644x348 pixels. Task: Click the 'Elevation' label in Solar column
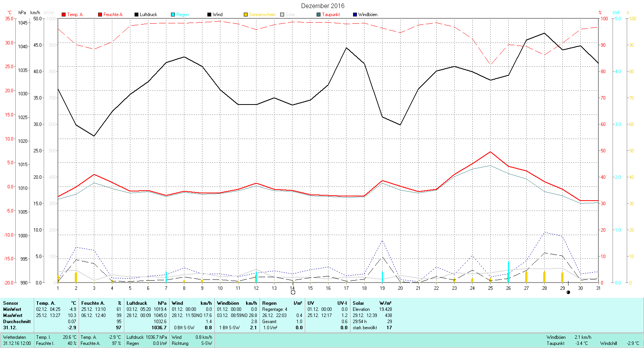(361, 309)
